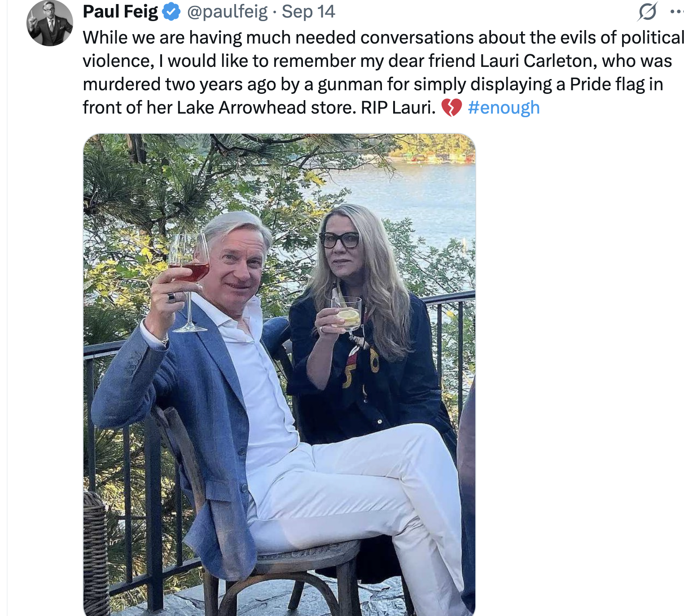Screen dimensions: 684x616
Task: Follow the #enough hashtag
Action: pos(504,108)
